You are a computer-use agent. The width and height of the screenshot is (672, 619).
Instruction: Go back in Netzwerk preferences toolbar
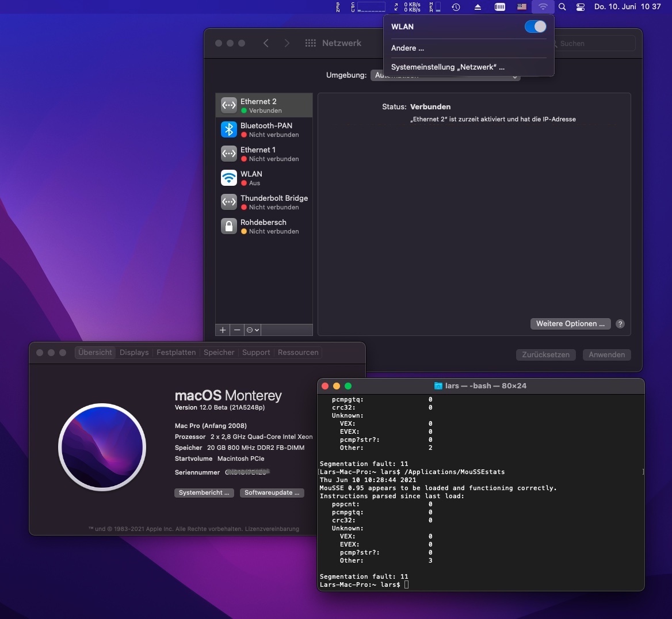point(266,43)
